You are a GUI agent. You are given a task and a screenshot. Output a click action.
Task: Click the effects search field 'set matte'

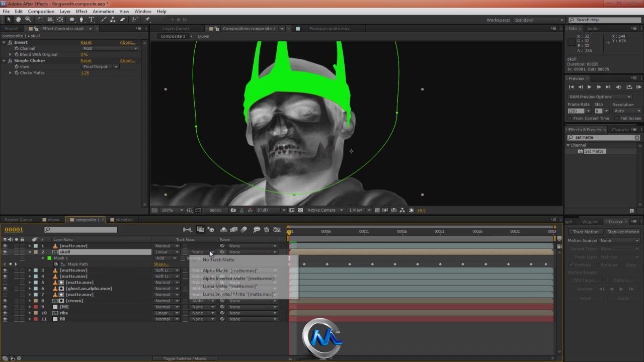(603, 137)
